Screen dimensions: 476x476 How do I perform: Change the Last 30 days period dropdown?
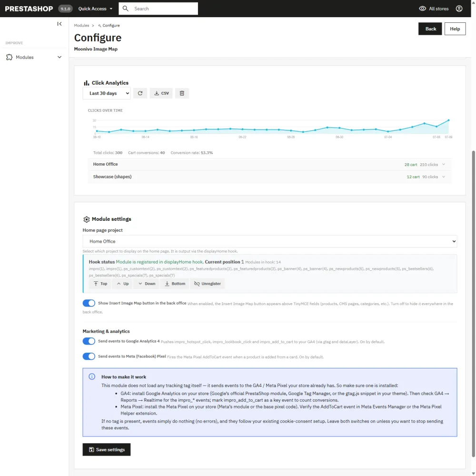pyautogui.click(x=107, y=93)
